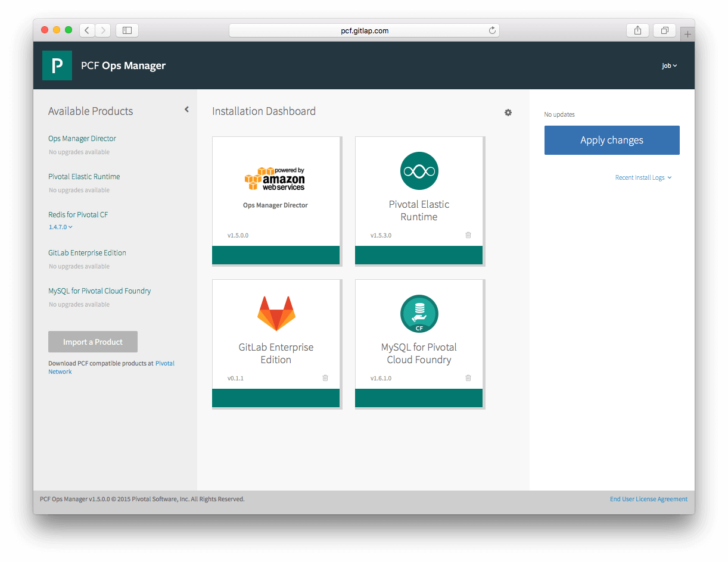The image size is (728, 562).
Task: Expand Recent Install Logs
Action: pos(643,177)
